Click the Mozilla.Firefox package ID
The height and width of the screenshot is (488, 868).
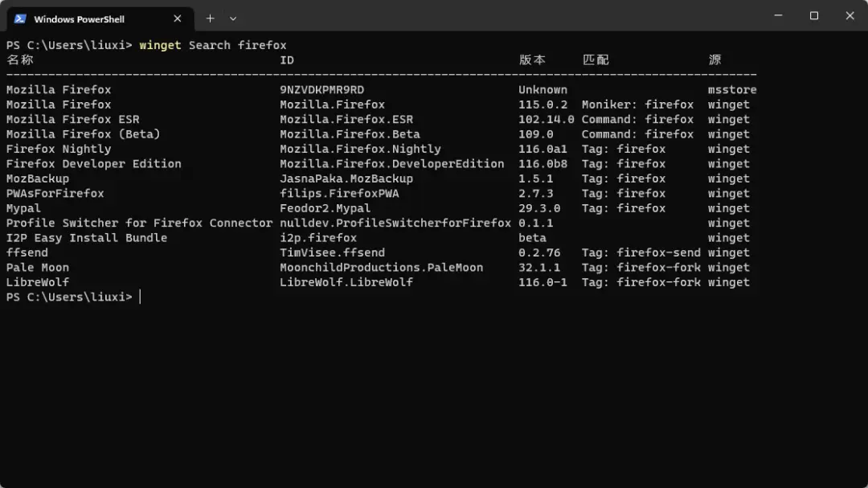pyautogui.click(x=331, y=104)
